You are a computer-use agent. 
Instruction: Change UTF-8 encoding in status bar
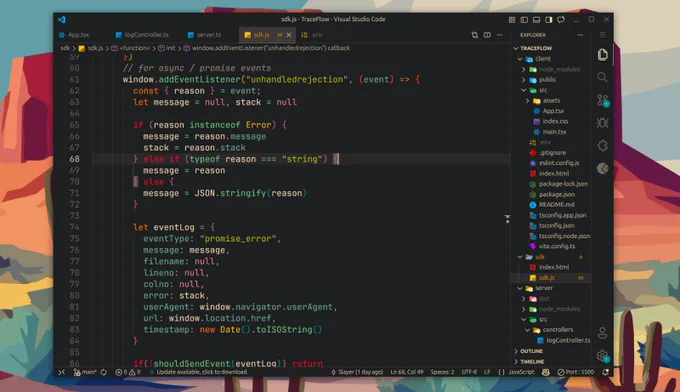(x=469, y=372)
